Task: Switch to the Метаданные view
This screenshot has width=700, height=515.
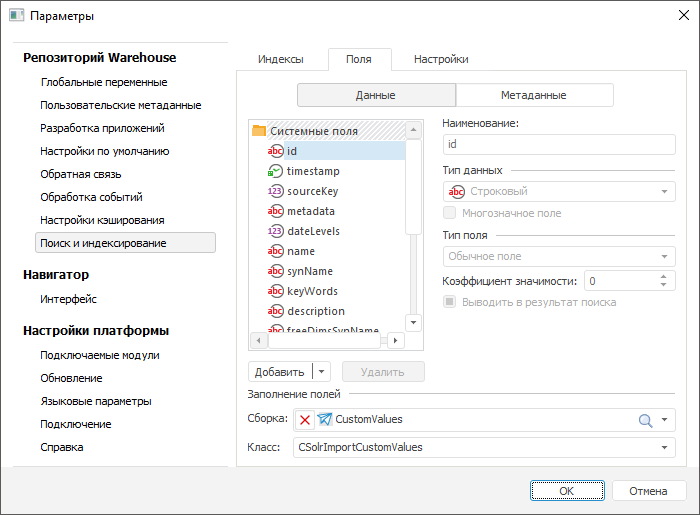Action: [x=534, y=95]
